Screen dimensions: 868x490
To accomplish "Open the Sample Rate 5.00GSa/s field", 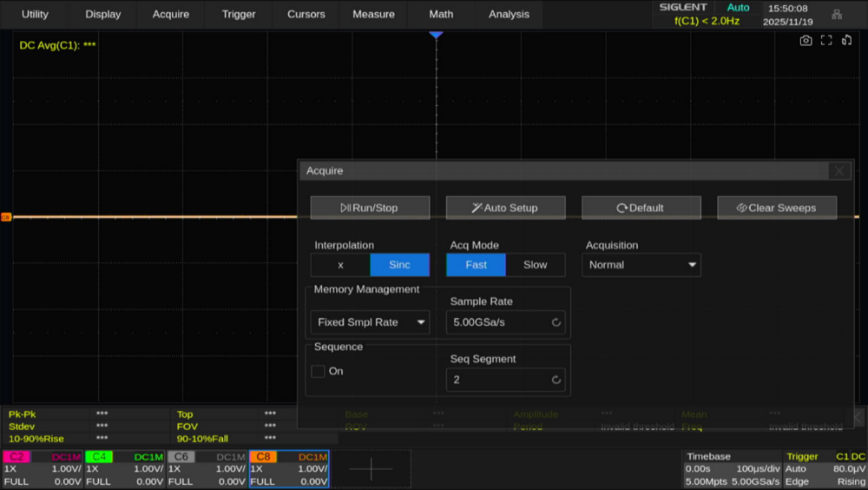I will (x=505, y=322).
